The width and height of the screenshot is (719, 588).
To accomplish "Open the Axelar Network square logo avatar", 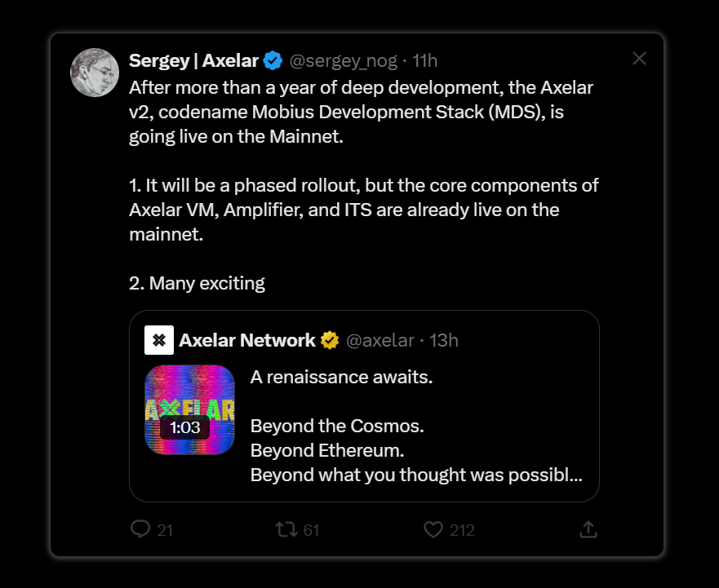I will pyautogui.click(x=159, y=340).
